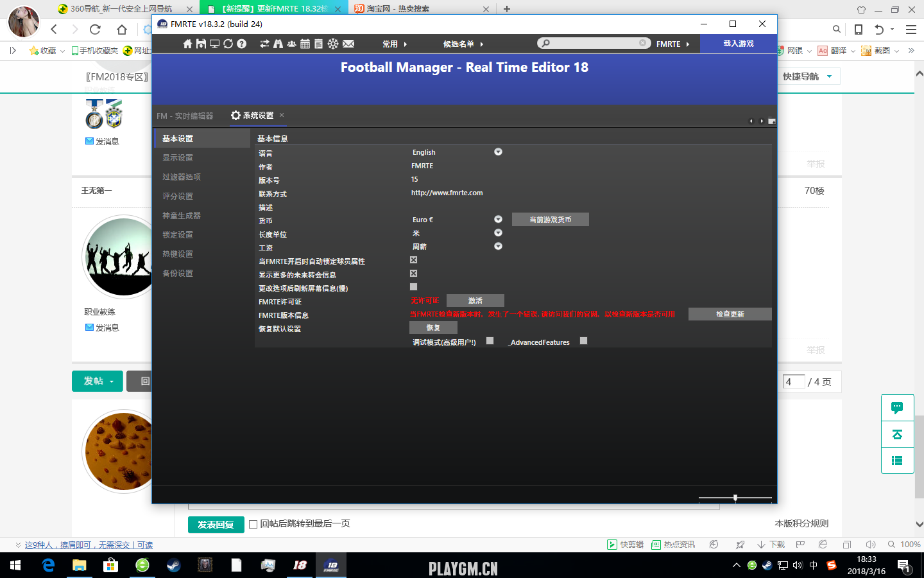924x578 pixels.
Task: Click the news document icon in toolbar
Action: coord(318,44)
